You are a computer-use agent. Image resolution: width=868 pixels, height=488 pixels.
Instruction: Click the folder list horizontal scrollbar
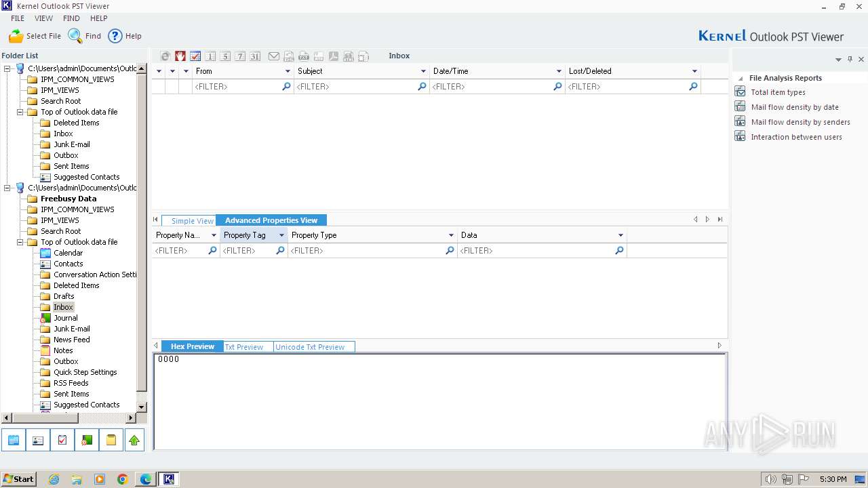(x=68, y=418)
